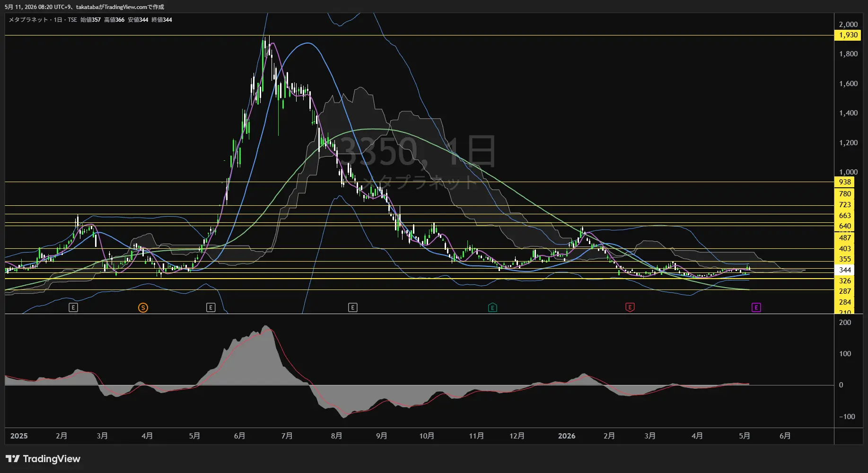Click the 1,800 price axis value

pyautogui.click(x=848, y=54)
